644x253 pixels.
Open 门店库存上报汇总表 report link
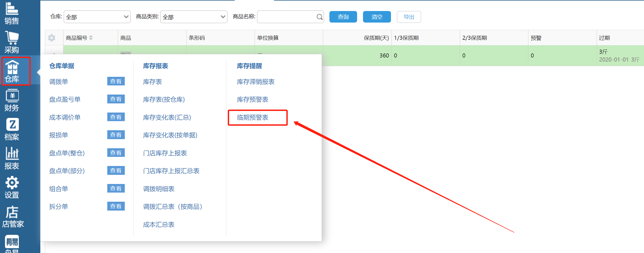pos(171,171)
